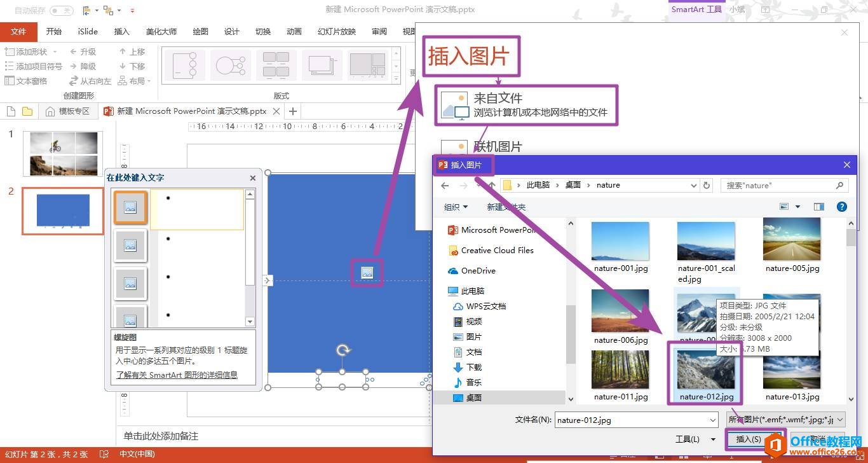Click refresh icon beside nature folder address bar
Viewport: 868px width, 463px height.
tap(706, 184)
